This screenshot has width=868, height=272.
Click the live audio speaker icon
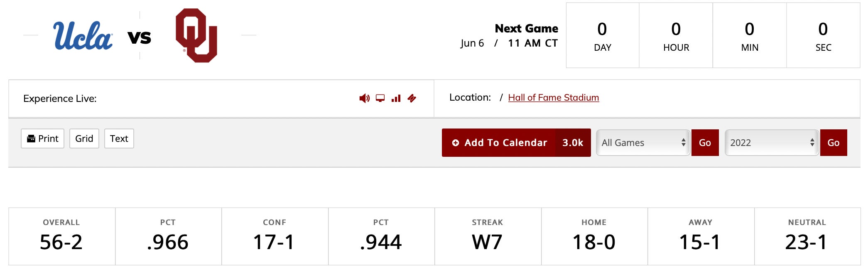364,98
